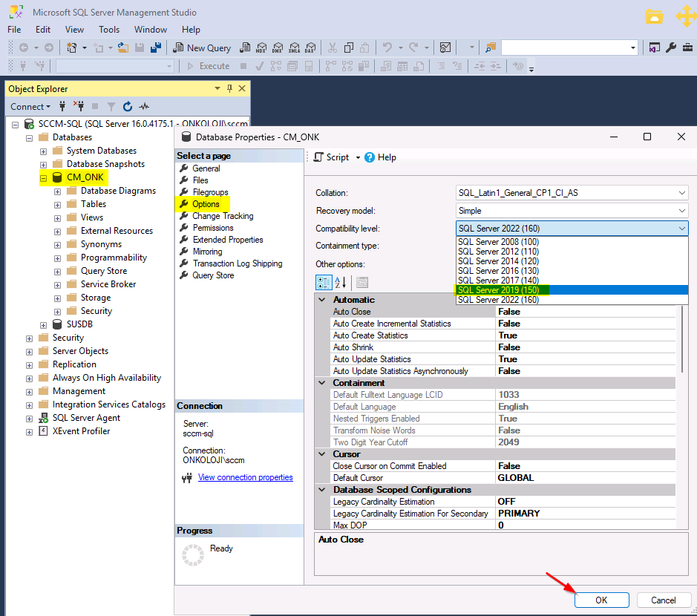Select the Change Tracking page
Viewport: 697px width, 616px height.
223,216
